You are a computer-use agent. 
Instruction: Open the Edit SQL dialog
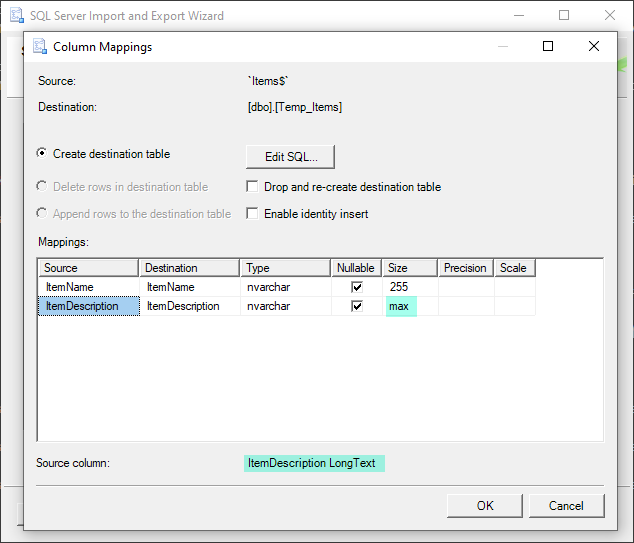point(290,157)
